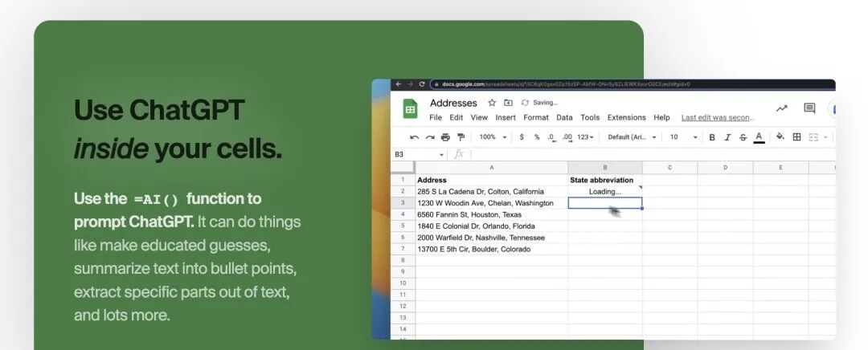Viewport: 868px width, 350px height.
Task: Click the format as currency button
Action: (x=522, y=137)
